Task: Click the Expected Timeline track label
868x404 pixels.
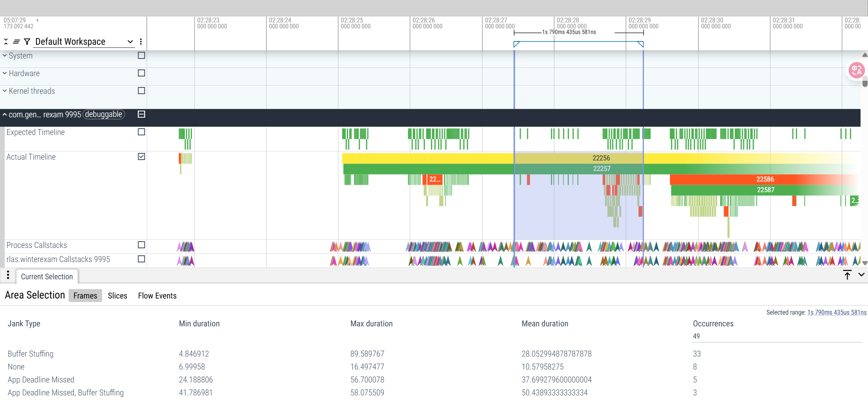Action: pos(35,132)
